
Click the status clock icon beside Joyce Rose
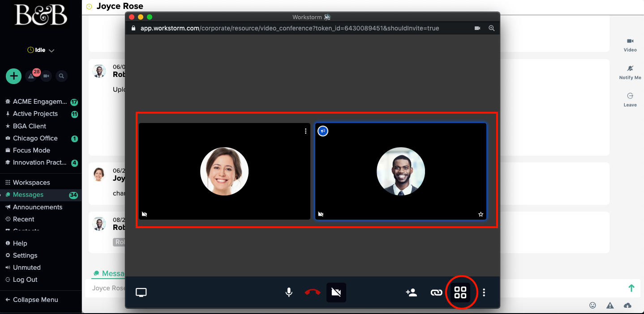tap(89, 6)
